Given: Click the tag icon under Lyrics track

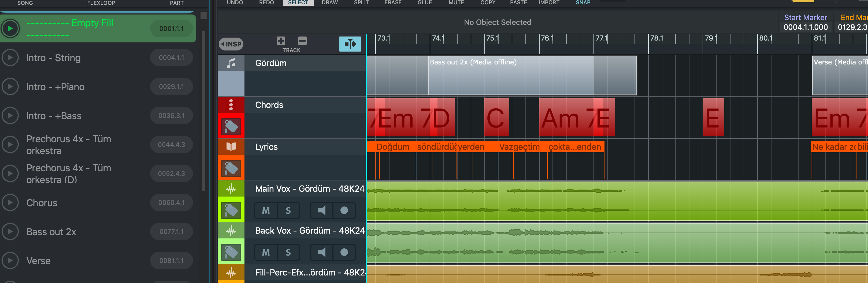Looking at the screenshot, I should 231,168.
